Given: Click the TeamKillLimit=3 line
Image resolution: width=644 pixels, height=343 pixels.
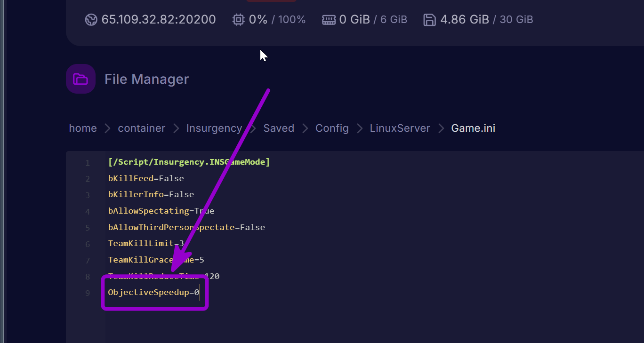Looking at the screenshot, I should tap(146, 243).
